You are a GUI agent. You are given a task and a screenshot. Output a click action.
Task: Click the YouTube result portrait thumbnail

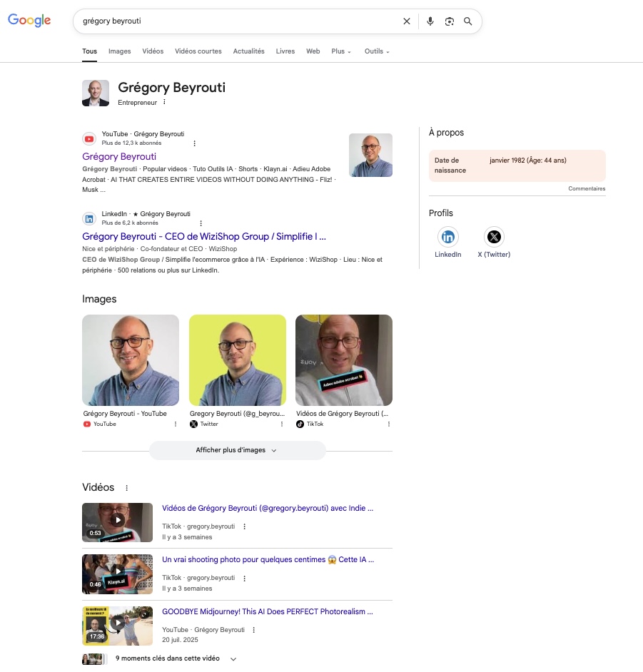coord(371,155)
